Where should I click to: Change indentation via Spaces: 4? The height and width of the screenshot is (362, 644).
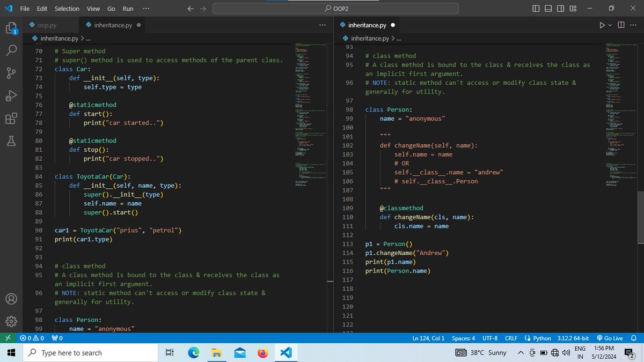pyautogui.click(x=463, y=338)
